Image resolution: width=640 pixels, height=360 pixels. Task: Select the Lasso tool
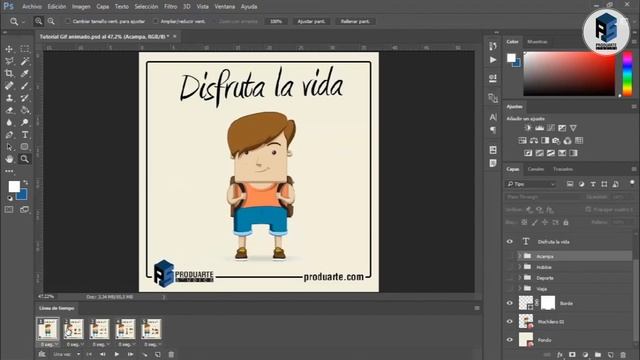click(9, 61)
